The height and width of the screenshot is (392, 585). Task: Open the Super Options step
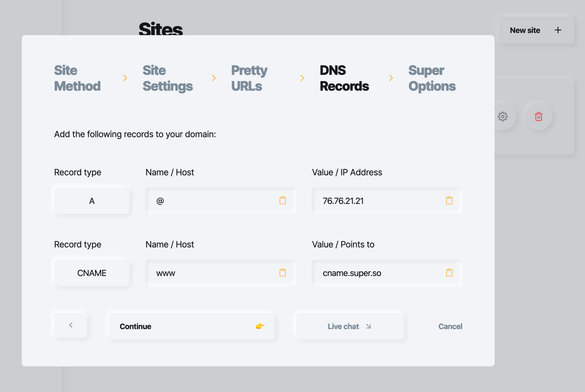point(432,78)
